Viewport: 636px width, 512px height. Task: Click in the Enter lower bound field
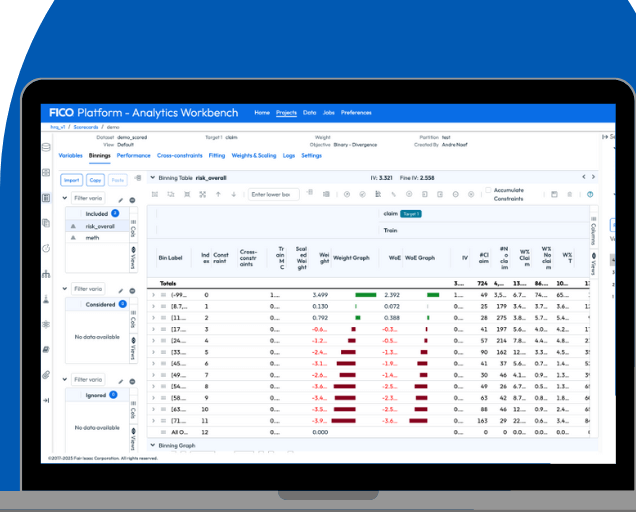274,194
